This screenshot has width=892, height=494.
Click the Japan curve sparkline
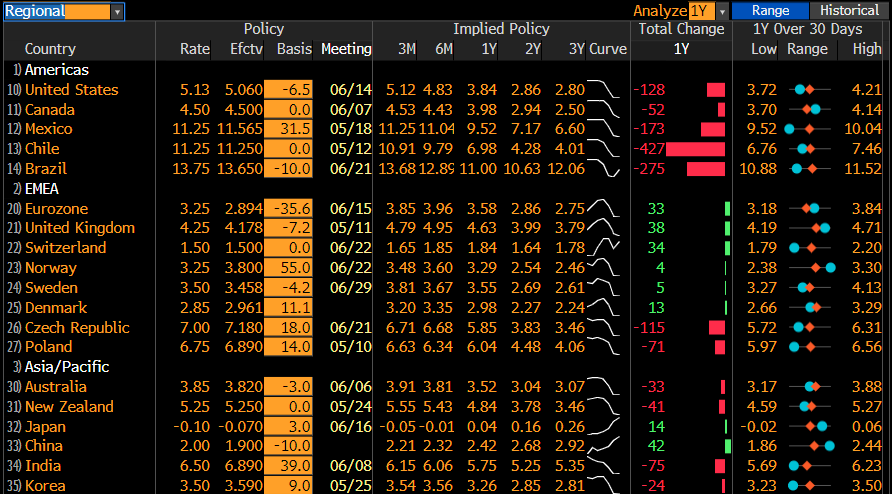pyautogui.click(x=603, y=426)
